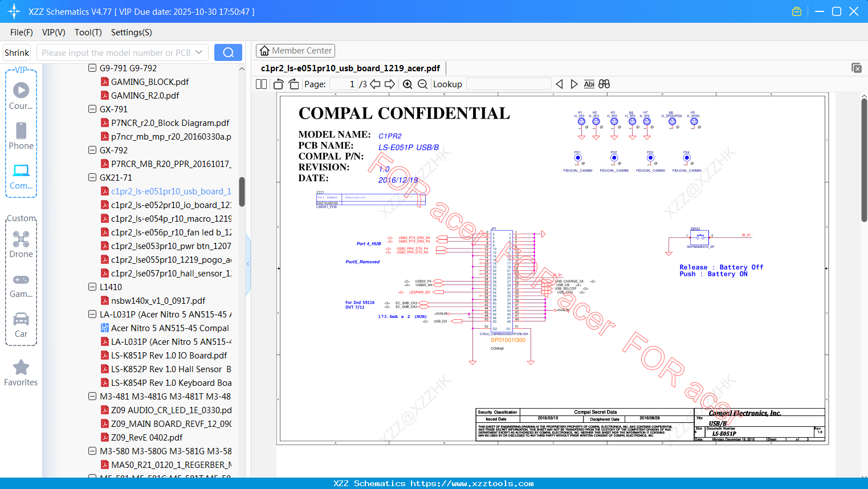The width and height of the screenshot is (868, 489).
Task: Open P7RCR_MB_R20_PPR_20161017 file
Action: [x=171, y=164]
